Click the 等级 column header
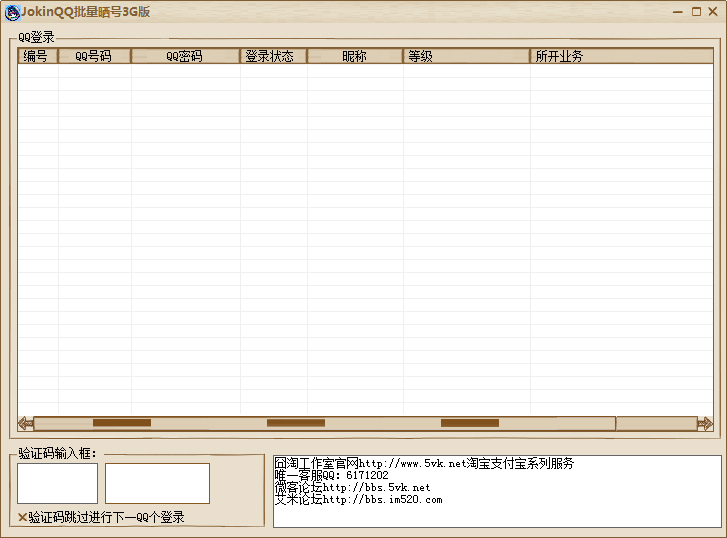The image size is (727, 538). 466,56
